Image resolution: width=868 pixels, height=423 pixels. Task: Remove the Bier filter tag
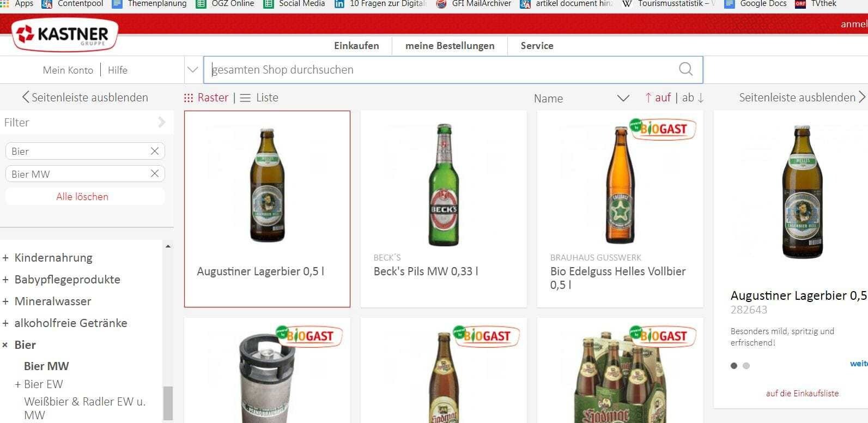click(155, 151)
